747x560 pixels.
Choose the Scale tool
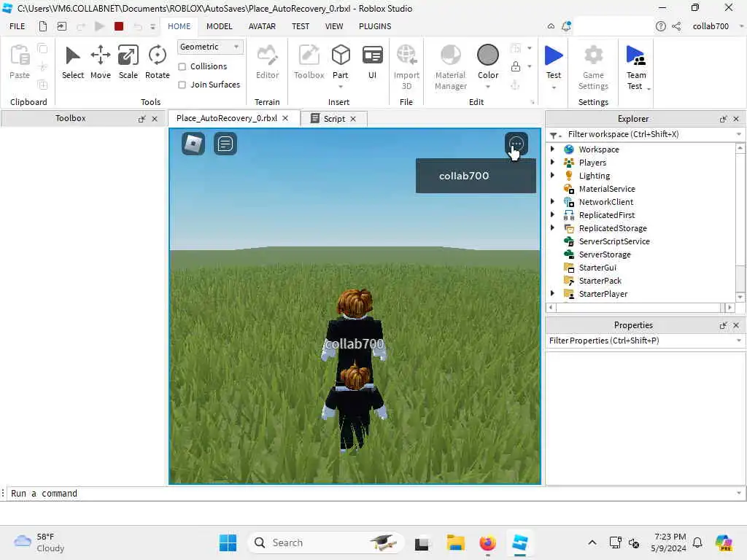(128, 62)
